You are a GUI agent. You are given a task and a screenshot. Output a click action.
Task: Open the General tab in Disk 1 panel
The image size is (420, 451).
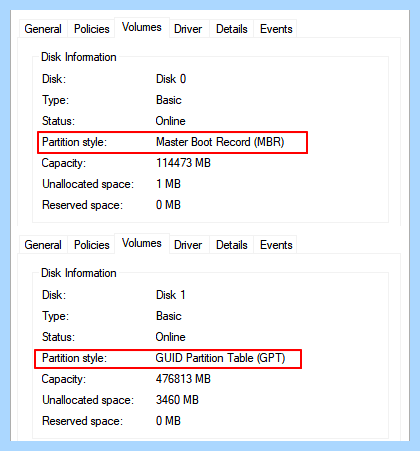pyautogui.click(x=43, y=245)
